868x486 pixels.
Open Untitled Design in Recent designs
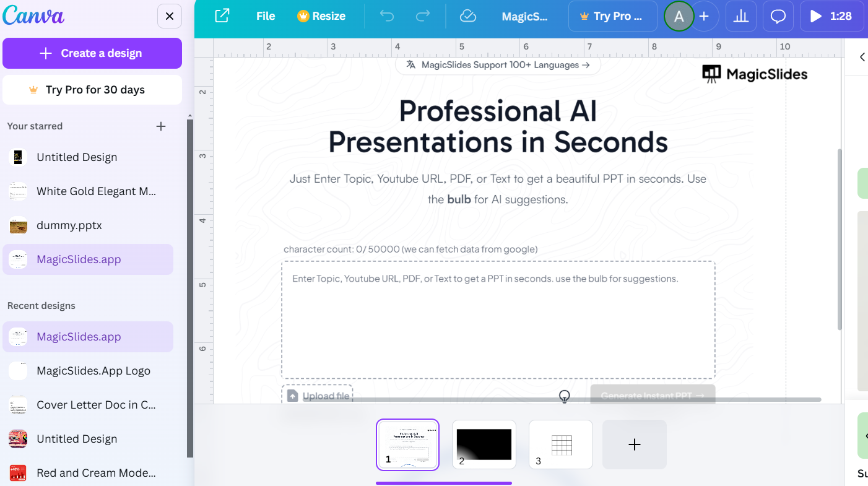(88, 439)
